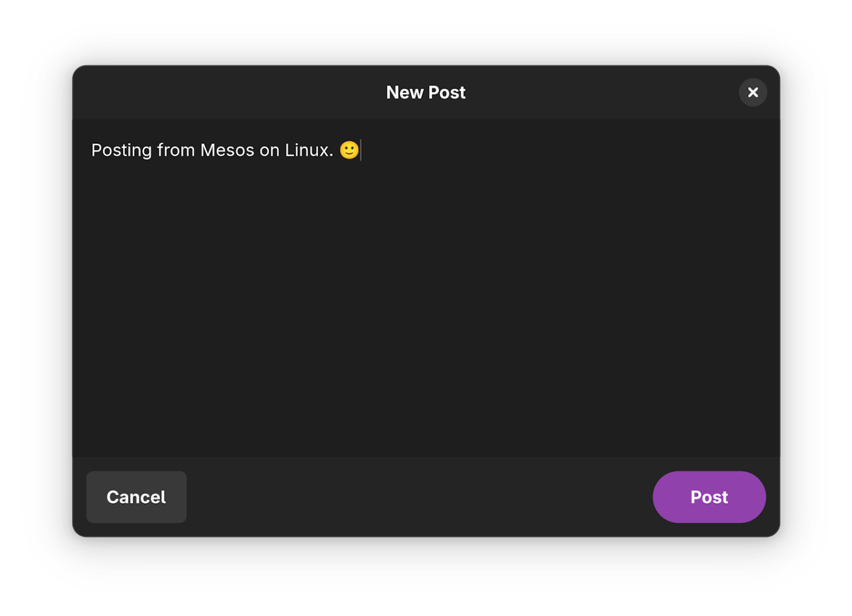Image resolution: width=852 pixels, height=616 pixels.
Task: Place cursor on the word "Posting"
Action: 121,150
